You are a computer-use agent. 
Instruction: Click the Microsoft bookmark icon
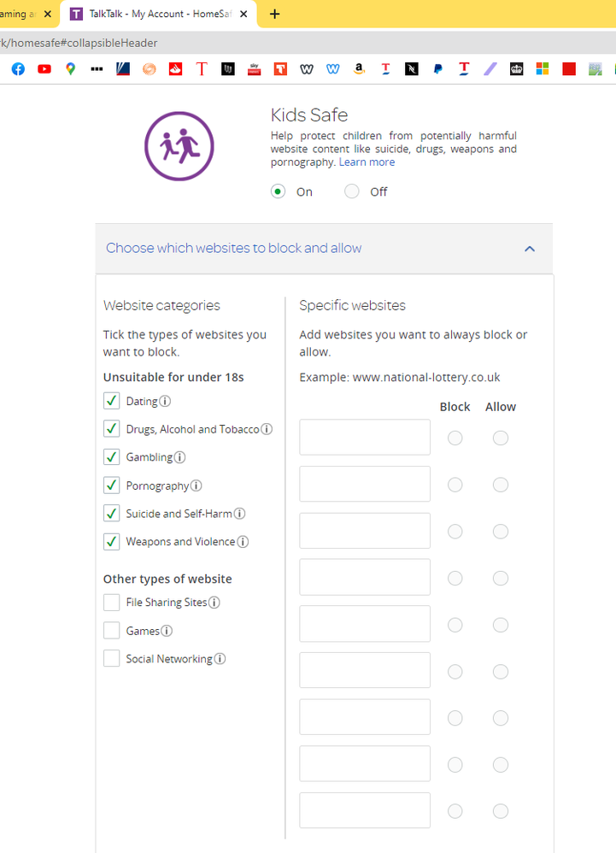pos(543,69)
